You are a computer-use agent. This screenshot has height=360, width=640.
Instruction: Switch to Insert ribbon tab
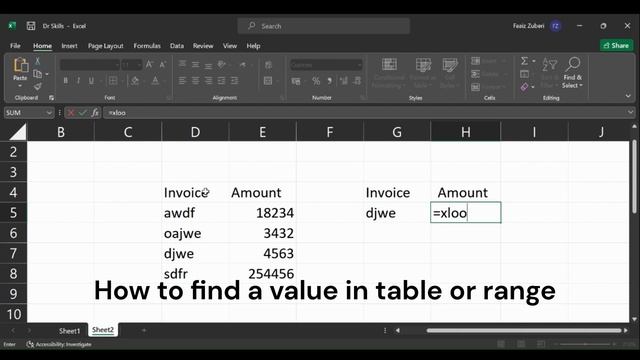click(x=69, y=46)
